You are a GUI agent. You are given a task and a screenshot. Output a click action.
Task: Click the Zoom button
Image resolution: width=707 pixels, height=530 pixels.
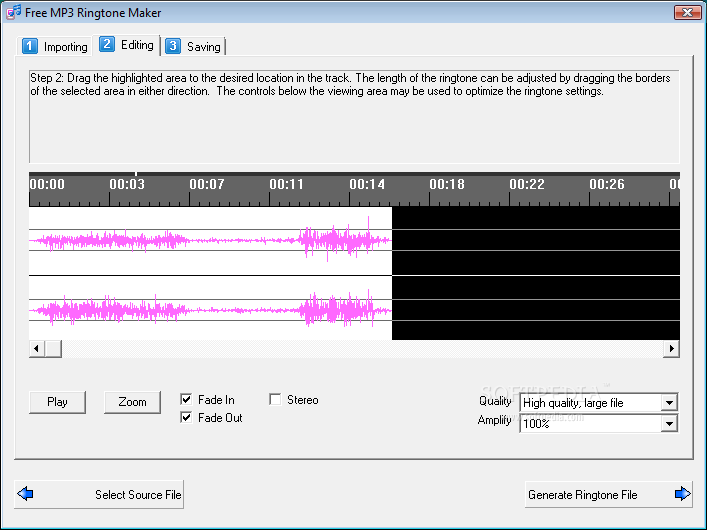pyautogui.click(x=132, y=402)
